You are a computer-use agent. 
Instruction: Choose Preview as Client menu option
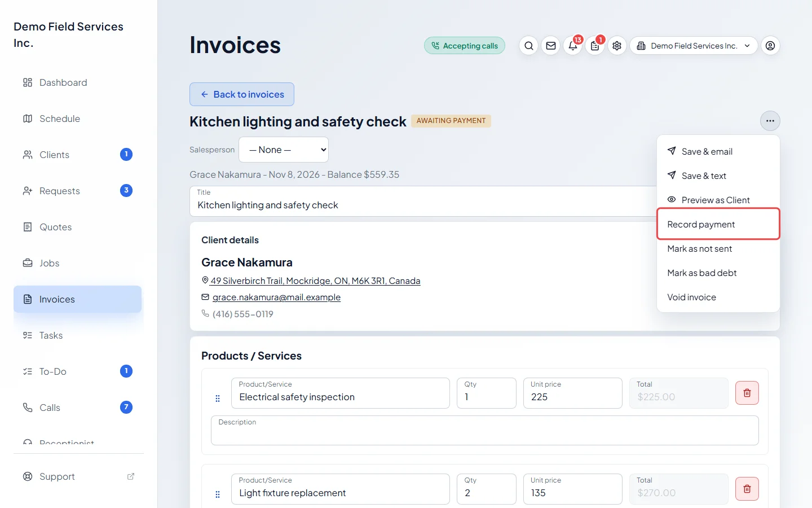point(718,200)
